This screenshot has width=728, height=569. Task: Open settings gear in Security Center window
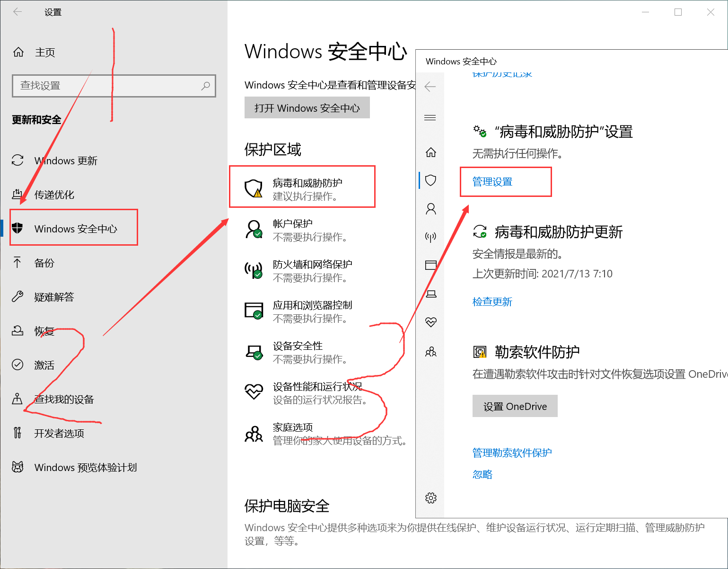pos(431,498)
